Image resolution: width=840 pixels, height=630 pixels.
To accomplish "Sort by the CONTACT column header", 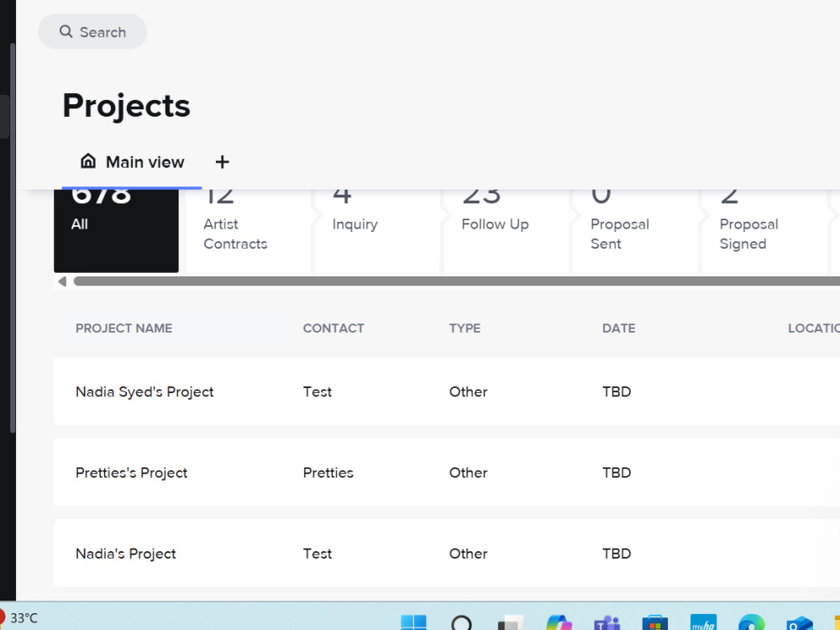I will [x=333, y=328].
